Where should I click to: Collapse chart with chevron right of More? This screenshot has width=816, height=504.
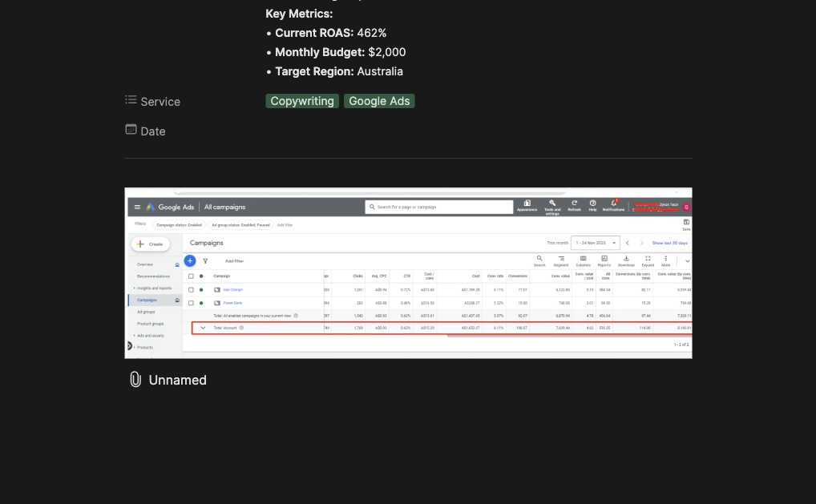click(x=688, y=261)
